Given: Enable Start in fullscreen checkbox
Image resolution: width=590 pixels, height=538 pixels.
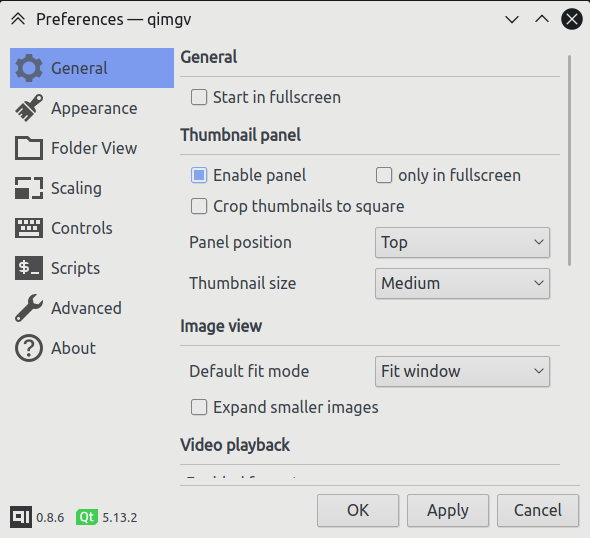Looking at the screenshot, I should point(199,97).
